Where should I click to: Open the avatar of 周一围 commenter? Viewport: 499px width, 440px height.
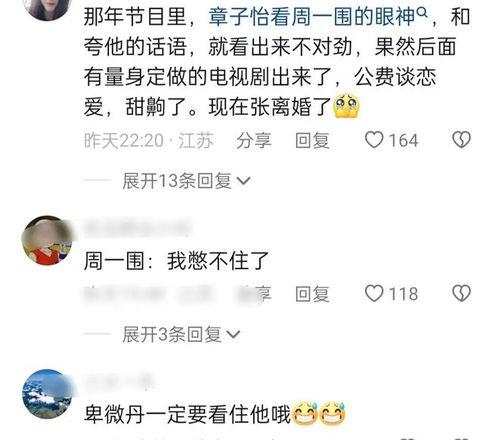[x=47, y=240]
